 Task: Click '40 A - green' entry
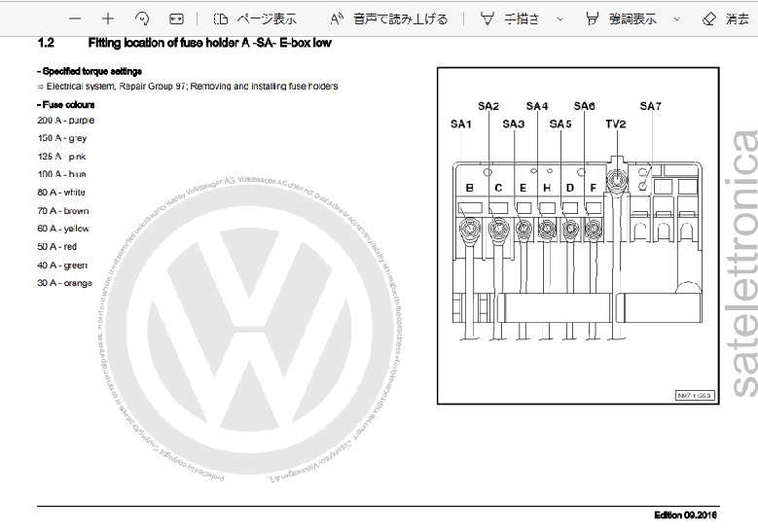(62, 266)
